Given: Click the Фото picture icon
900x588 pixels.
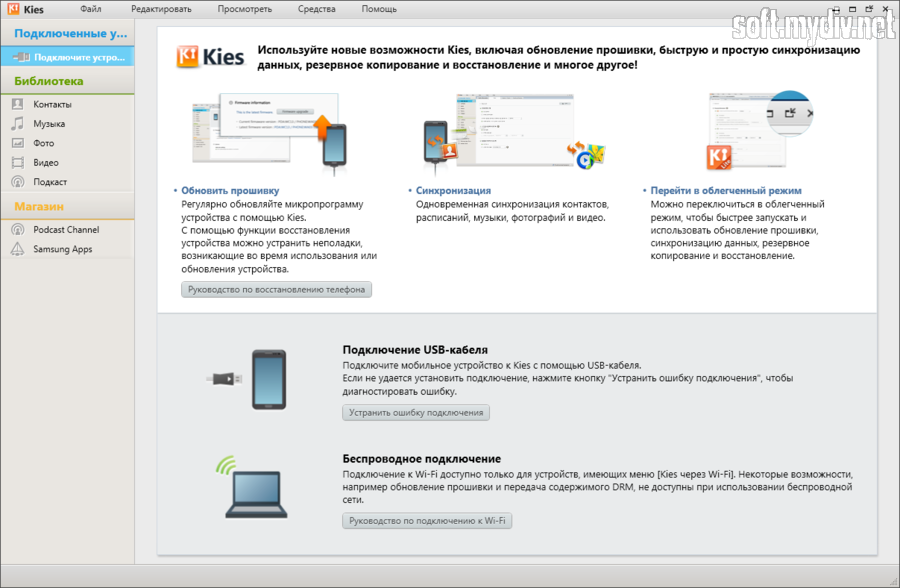Looking at the screenshot, I should click(18, 143).
